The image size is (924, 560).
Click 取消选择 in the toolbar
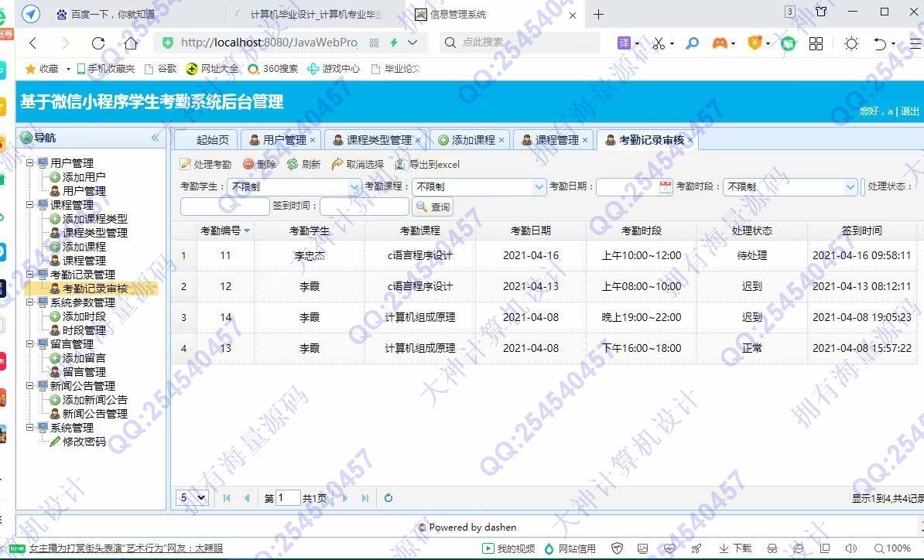[358, 164]
